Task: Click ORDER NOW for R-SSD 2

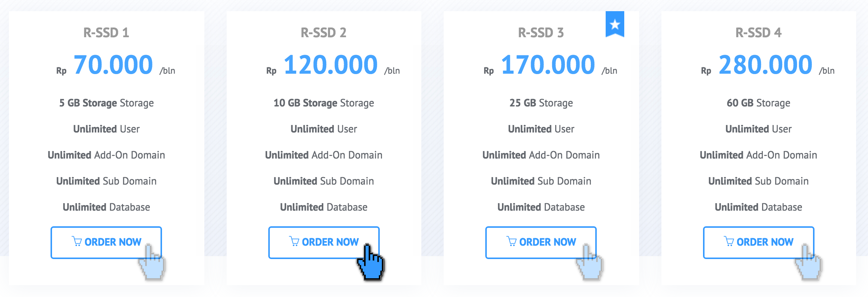Action: point(323,242)
